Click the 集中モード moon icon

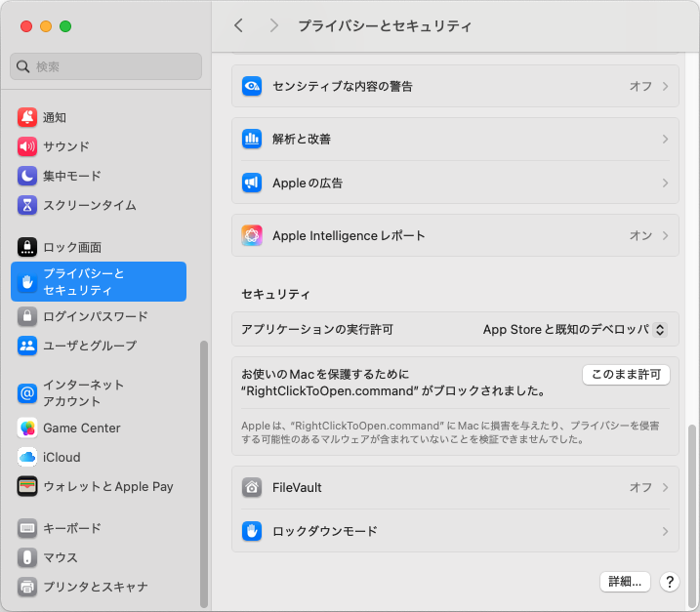27,176
